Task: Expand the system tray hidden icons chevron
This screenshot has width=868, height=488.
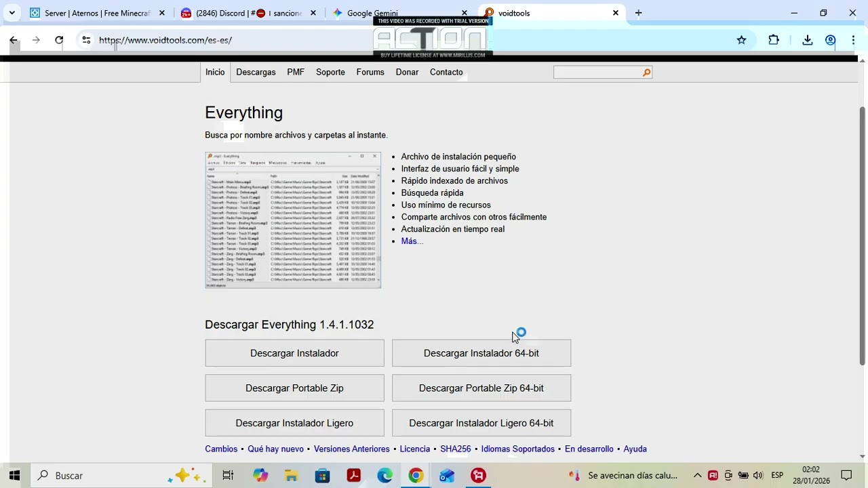Action: 697,475
